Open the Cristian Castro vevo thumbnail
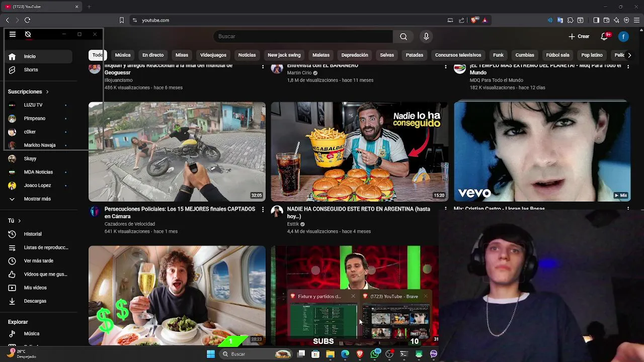The image size is (644, 362). [x=542, y=152]
